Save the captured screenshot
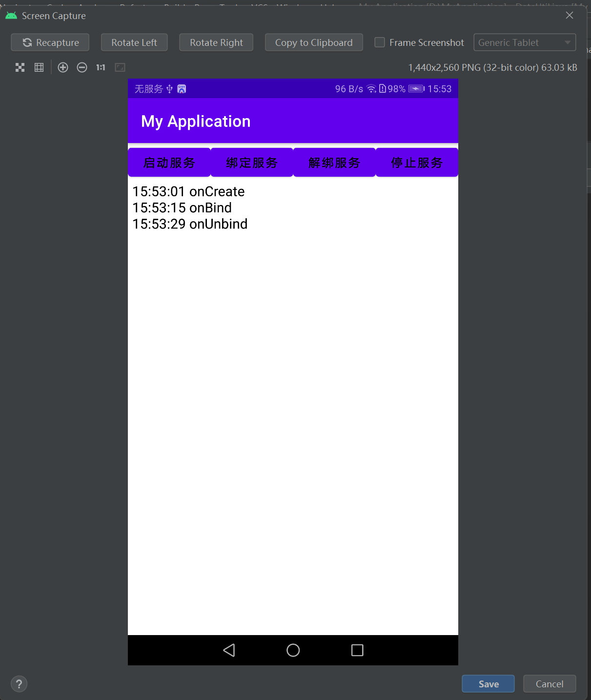The image size is (591, 700). [489, 684]
